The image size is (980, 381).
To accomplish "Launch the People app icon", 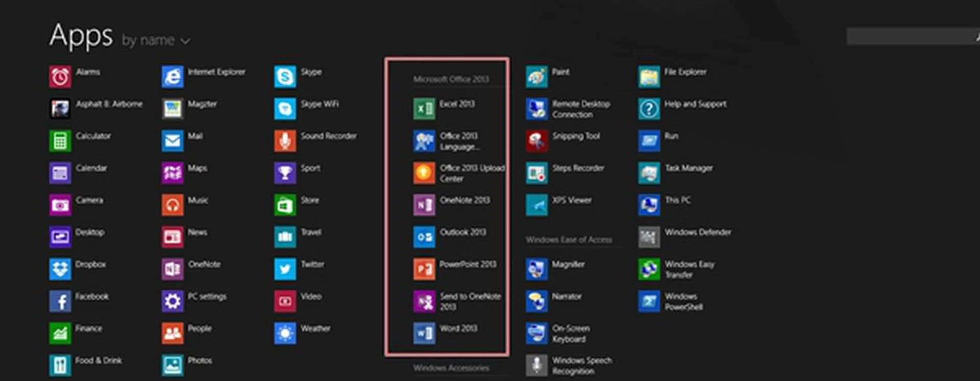I will [173, 334].
